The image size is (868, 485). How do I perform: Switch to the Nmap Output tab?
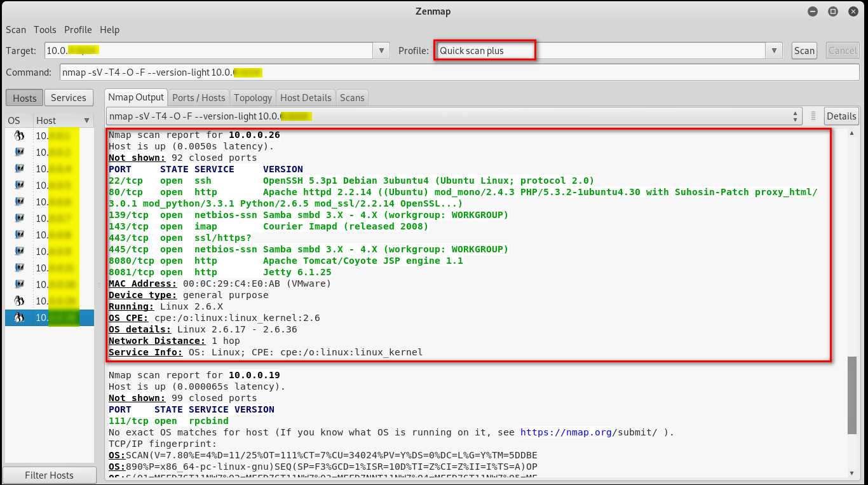pos(136,97)
